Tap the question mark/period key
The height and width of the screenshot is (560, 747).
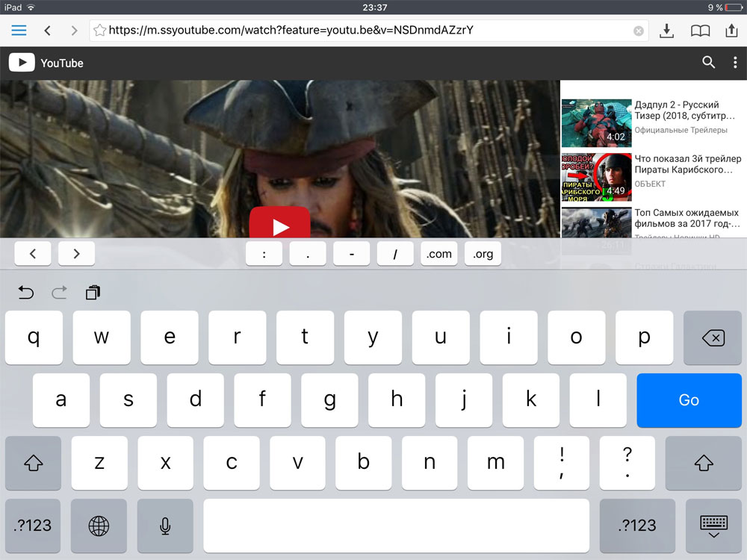tap(627, 463)
